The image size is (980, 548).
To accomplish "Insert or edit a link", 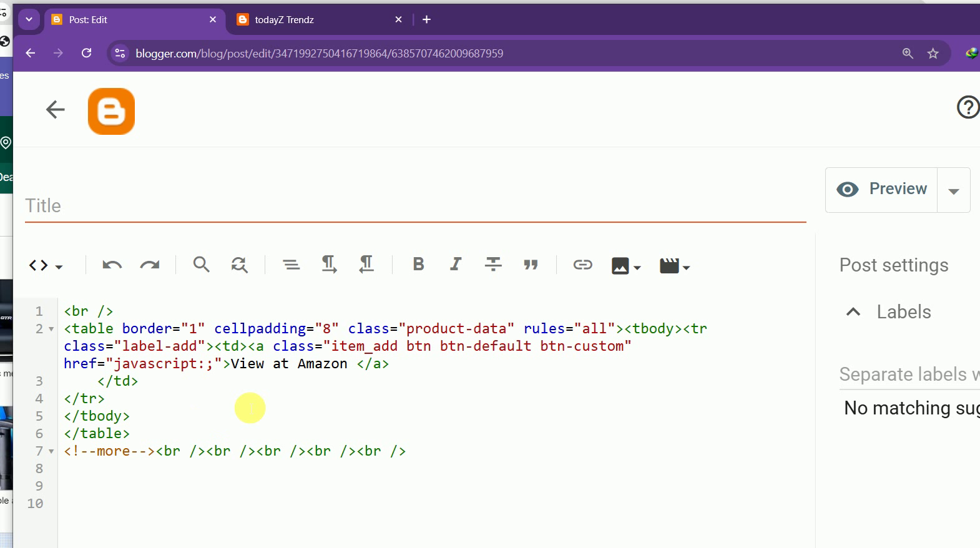I will pyautogui.click(x=582, y=265).
